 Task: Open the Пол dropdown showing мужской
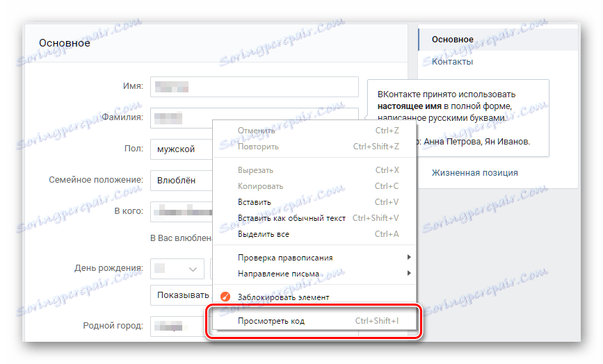[182, 149]
